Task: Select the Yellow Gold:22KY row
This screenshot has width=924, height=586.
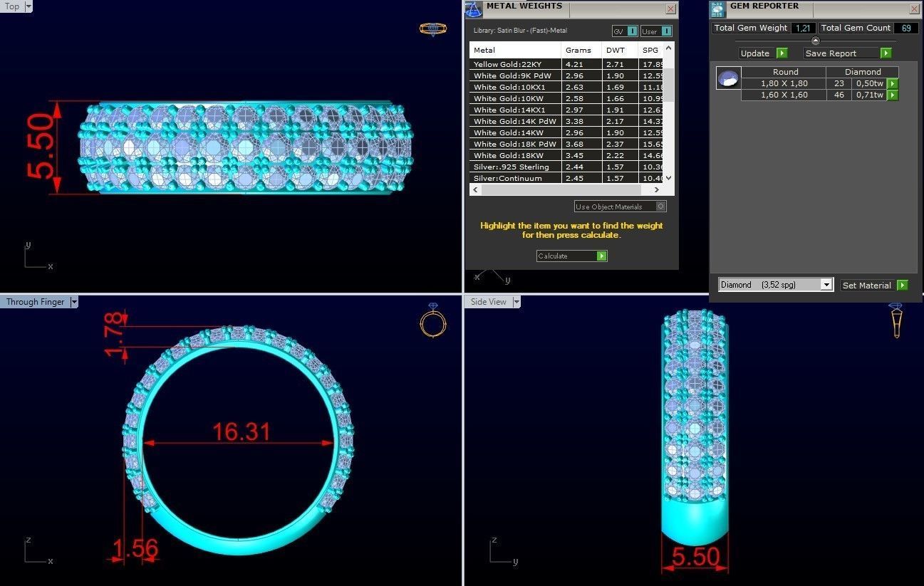Action: 566,64
